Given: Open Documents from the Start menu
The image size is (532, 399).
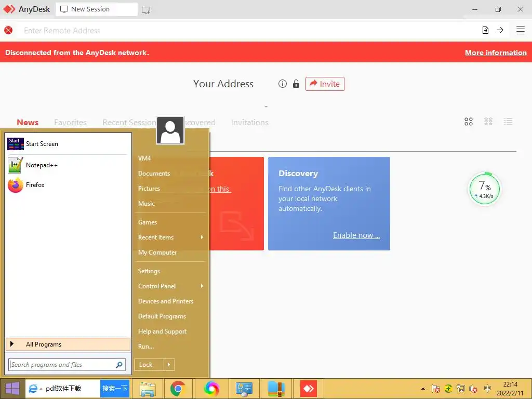Looking at the screenshot, I should tap(154, 174).
